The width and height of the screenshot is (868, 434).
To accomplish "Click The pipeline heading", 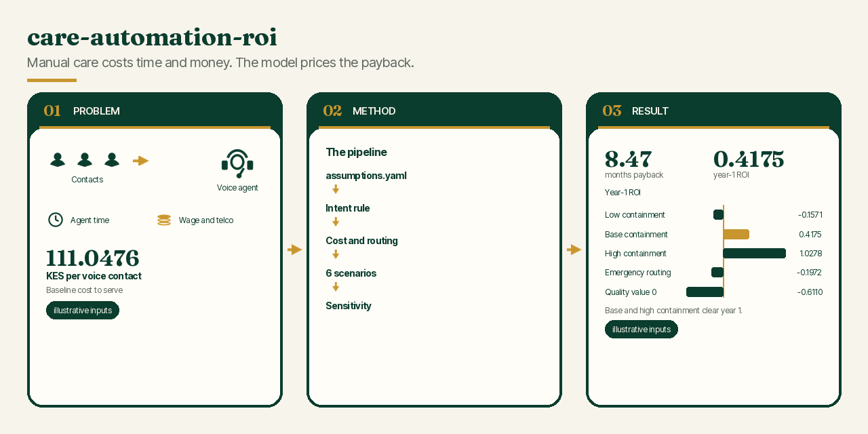I will (x=356, y=153).
